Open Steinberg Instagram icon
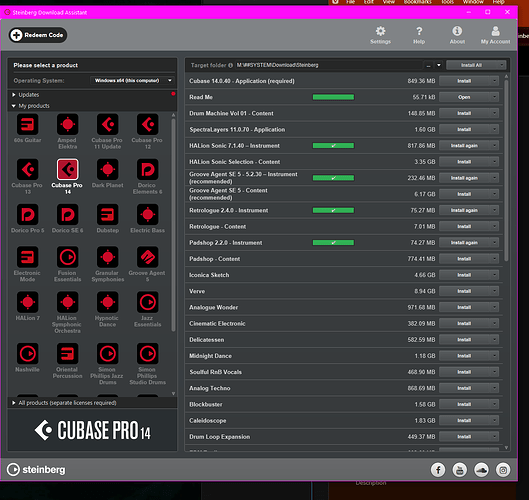This screenshot has width=529, height=500. pos(503,470)
